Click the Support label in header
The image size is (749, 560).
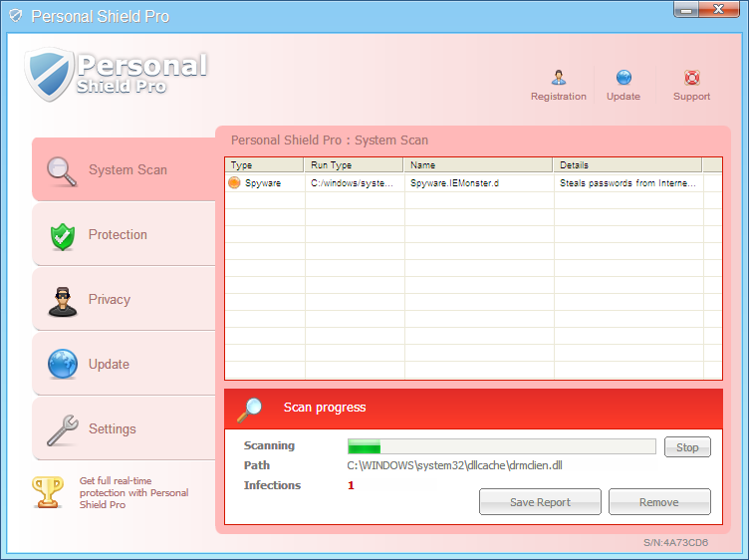coord(691,96)
